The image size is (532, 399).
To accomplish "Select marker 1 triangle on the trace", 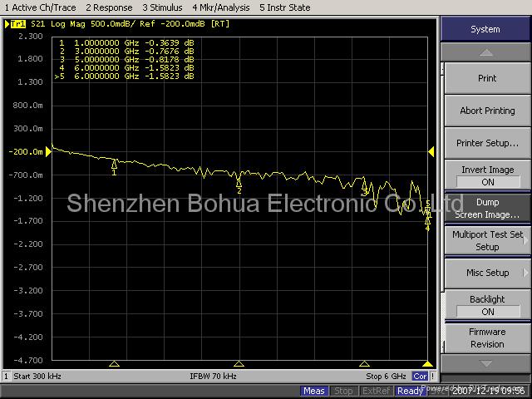I will (114, 164).
